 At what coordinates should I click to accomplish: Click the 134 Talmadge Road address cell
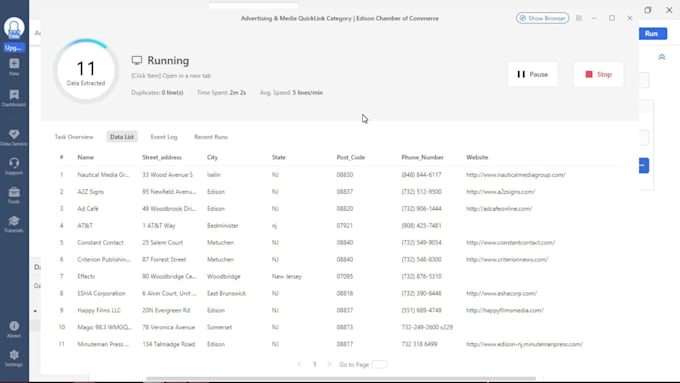pyautogui.click(x=168, y=344)
